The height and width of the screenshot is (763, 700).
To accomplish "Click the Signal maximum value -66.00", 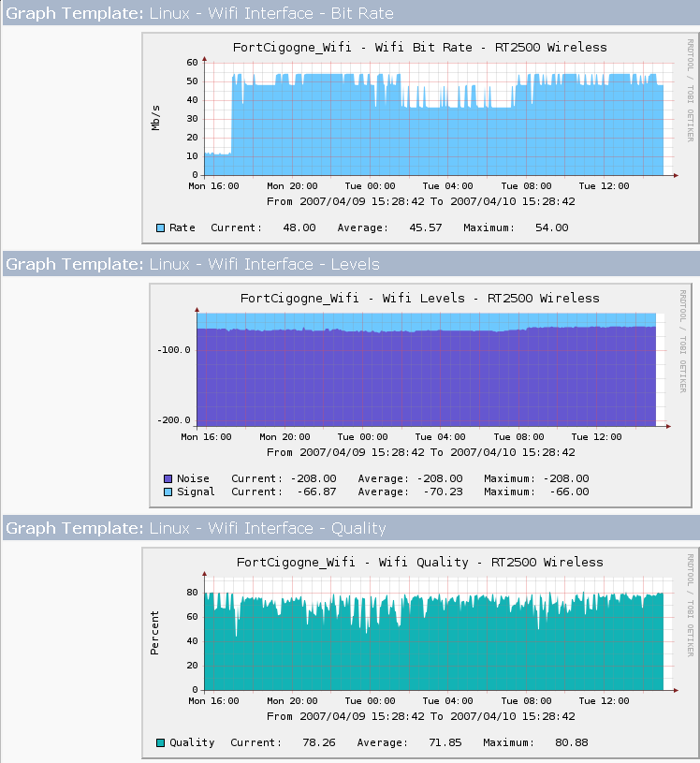I will coord(570,492).
